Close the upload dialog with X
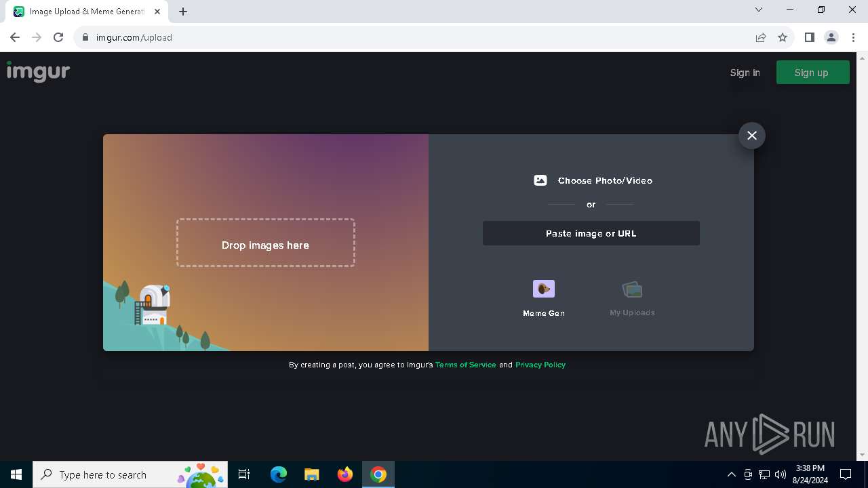This screenshot has width=868, height=488. [x=752, y=136]
